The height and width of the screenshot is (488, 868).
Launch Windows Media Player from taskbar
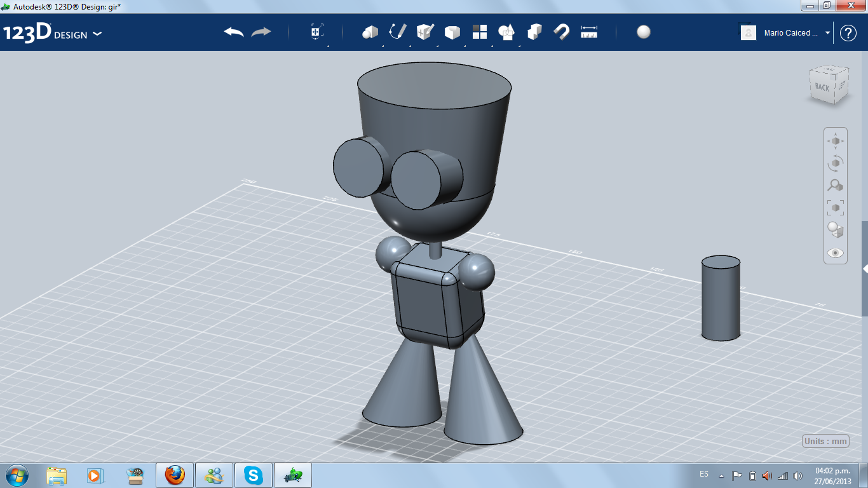click(x=95, y=475)
